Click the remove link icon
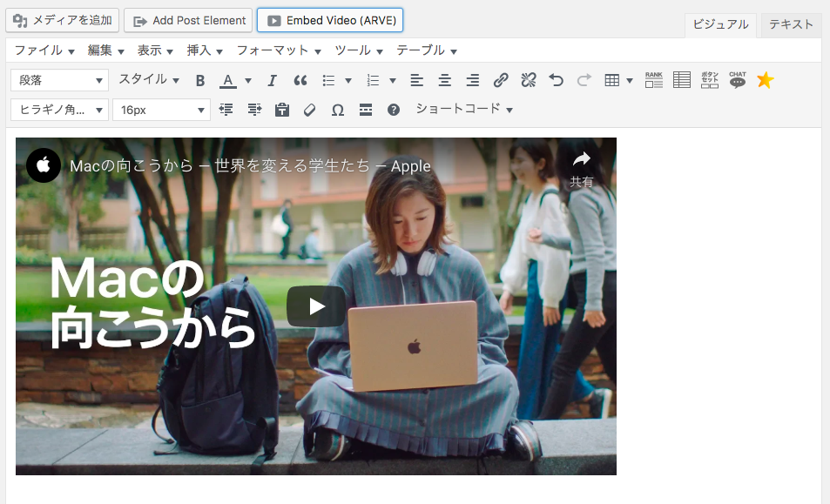 tap(529, 80)
